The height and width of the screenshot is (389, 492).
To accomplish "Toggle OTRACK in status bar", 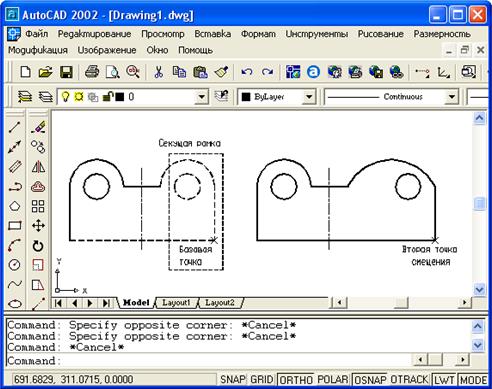I will click(409, 379).
